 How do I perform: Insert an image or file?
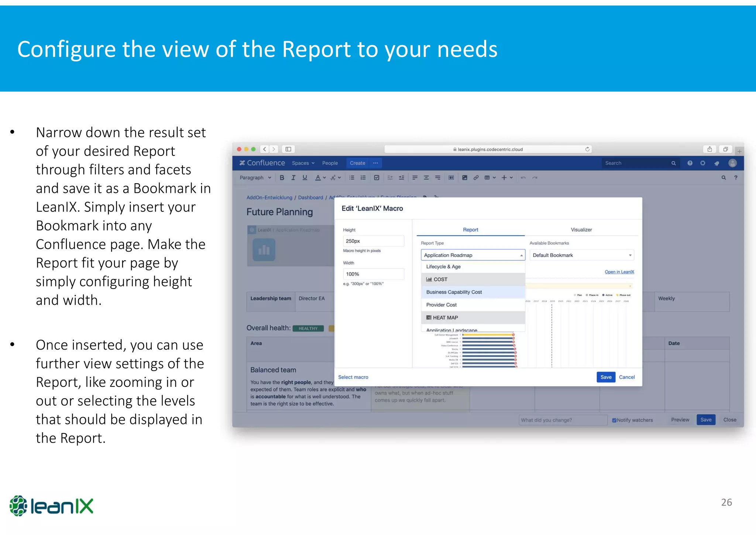[465, 178]
